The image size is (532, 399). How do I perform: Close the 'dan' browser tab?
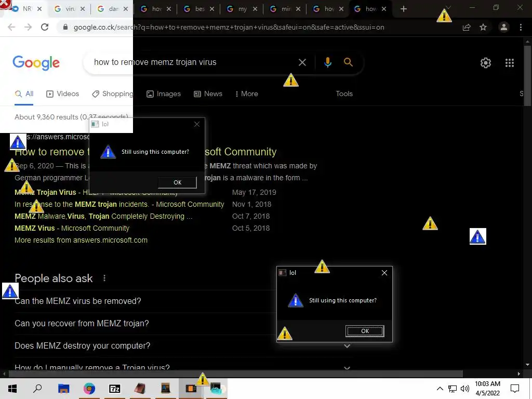(126, 9)
